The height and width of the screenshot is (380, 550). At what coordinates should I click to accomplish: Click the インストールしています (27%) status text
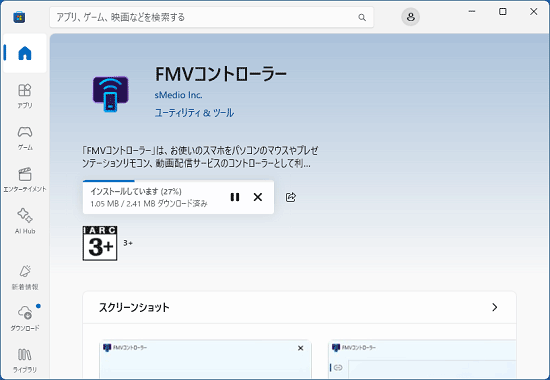click(136, 191)
